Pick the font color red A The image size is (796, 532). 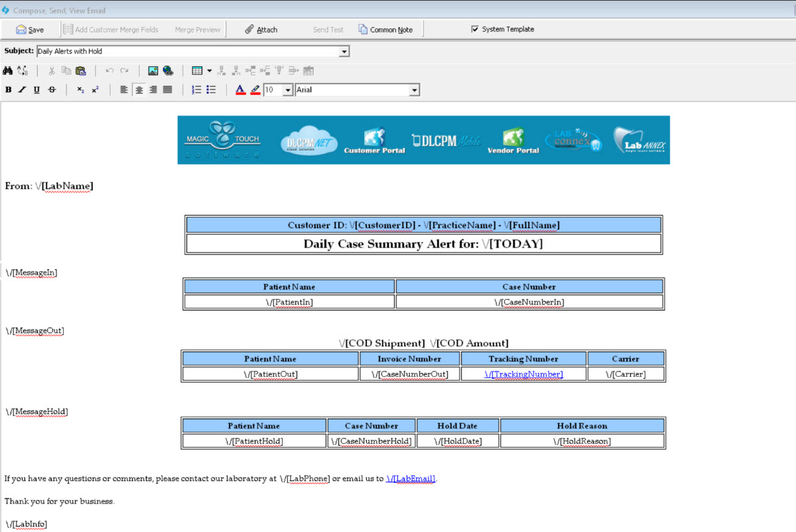tap(240, 90)
